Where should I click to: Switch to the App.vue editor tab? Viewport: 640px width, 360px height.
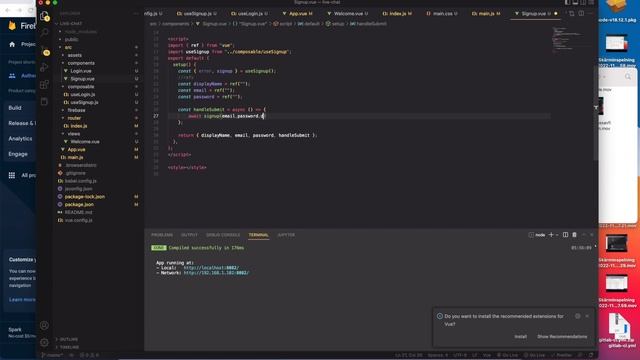pos(298,13)
